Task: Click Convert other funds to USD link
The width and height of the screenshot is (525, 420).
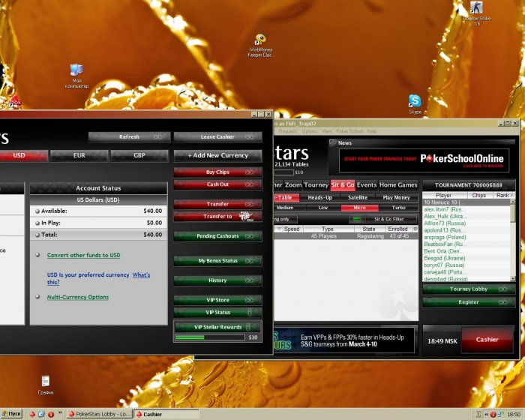Action: pos(83,255)
